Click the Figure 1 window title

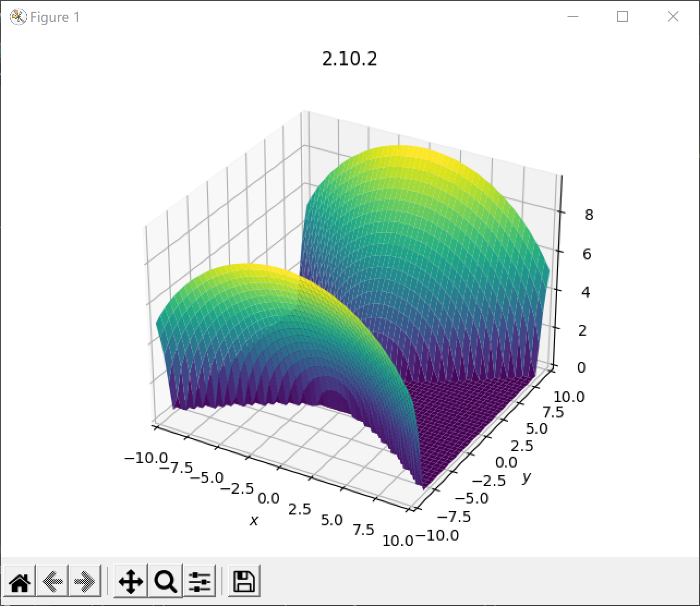click(55, 17)
